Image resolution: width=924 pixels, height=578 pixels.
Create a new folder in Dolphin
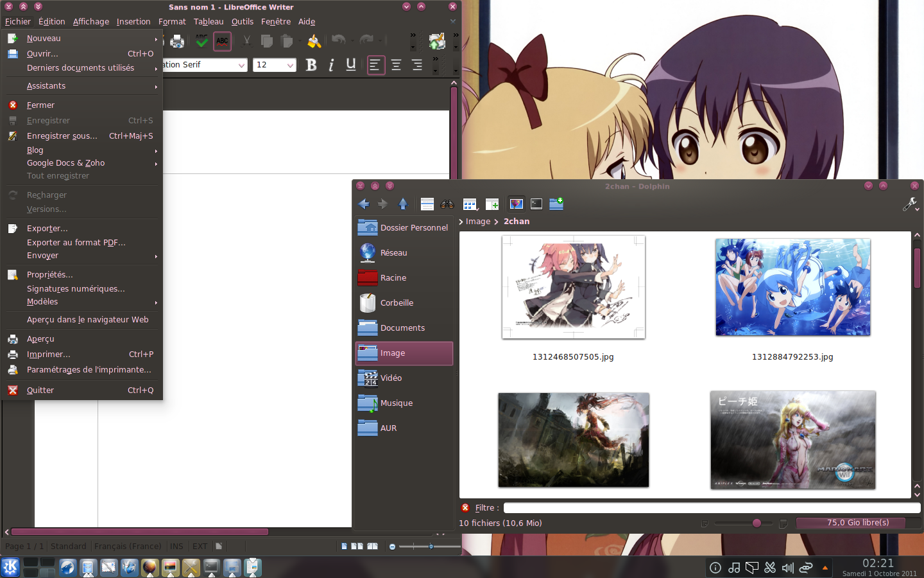(556, 204)
